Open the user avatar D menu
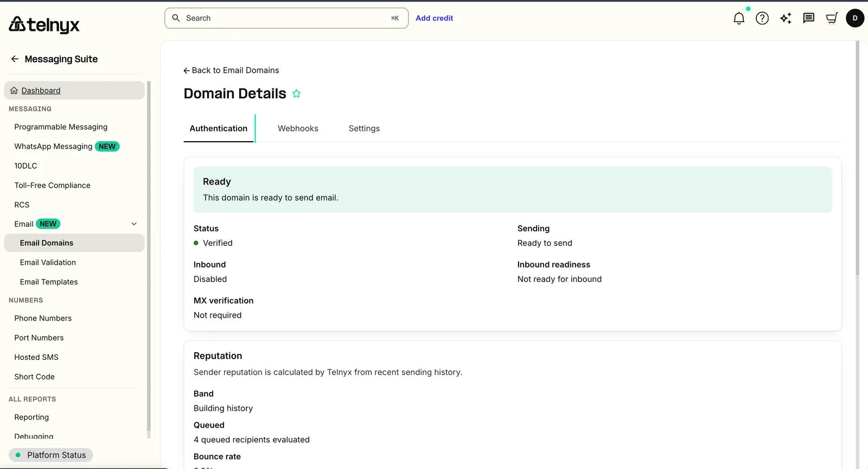The image size is (868, 469). [x=855, y=18]
